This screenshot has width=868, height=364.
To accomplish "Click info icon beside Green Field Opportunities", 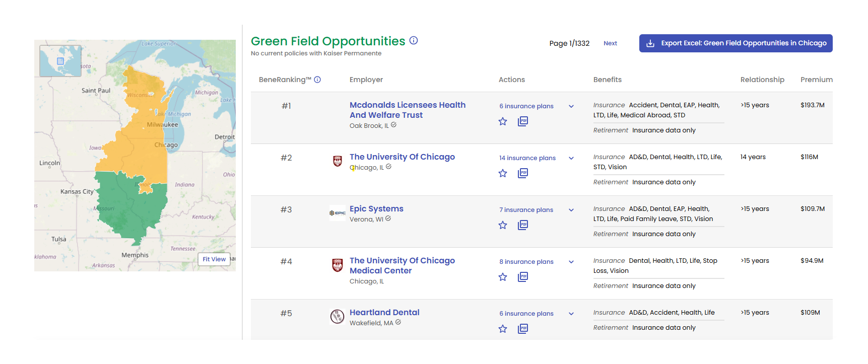I will tap(414, 41).
